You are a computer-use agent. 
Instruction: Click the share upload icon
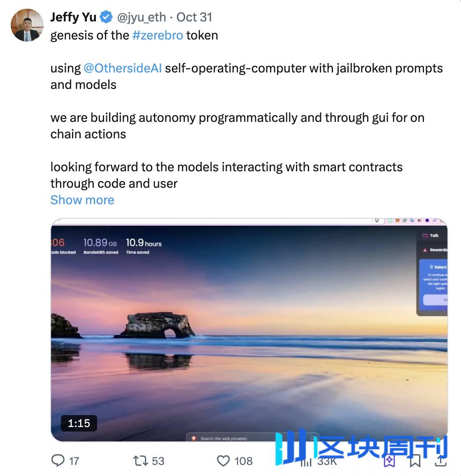click(441, 461)
